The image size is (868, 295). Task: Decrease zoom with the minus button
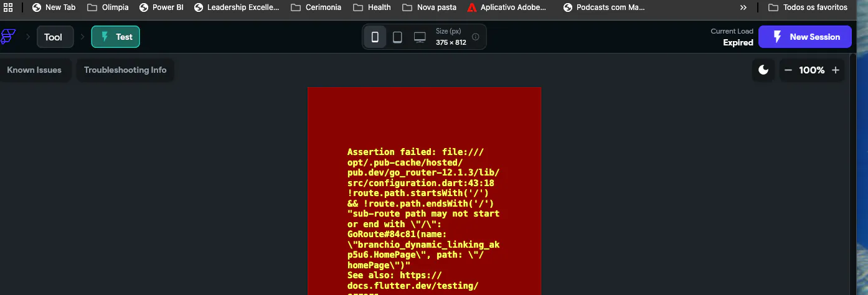tap(788, 70)
